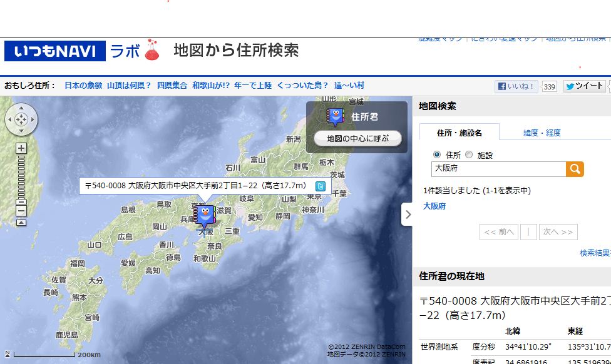Click the 北緯 column header
611x364 pixels.
[x=513, y=331]
